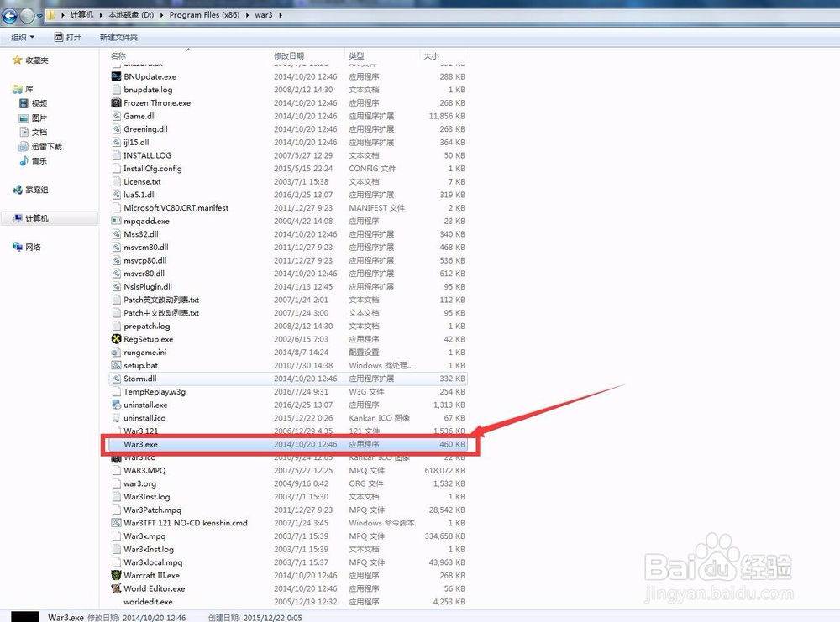
Task: Select the InstallCfg.config file name
Action: tap(153, 168)
